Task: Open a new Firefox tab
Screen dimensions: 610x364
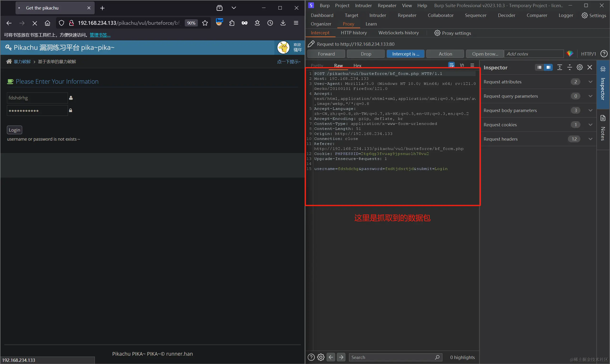Action: [102, 8]
